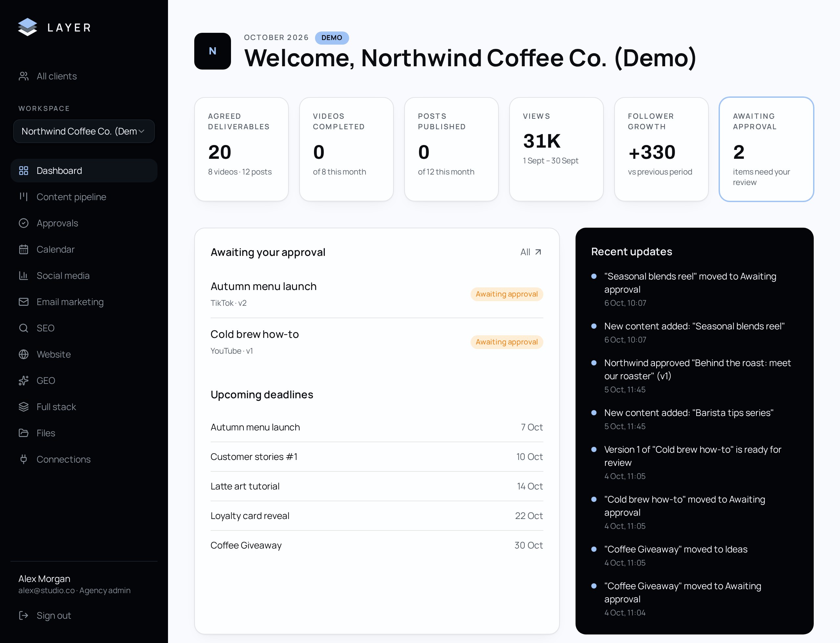Click the 30 Oct deadline date
The image size is (840, 643).
tap(528, 545)
